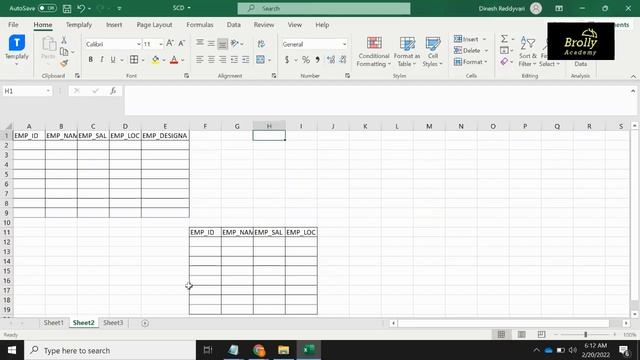Click the taskbar search box
640x360 pixels.
pos(110,350)
